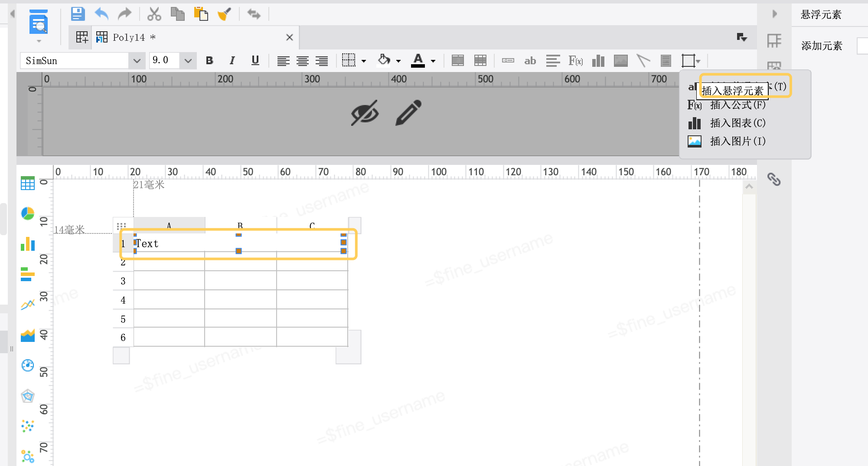The image size is (868, 466).
Task: Click the merge cells icon
Action: (x=458, y=60)
